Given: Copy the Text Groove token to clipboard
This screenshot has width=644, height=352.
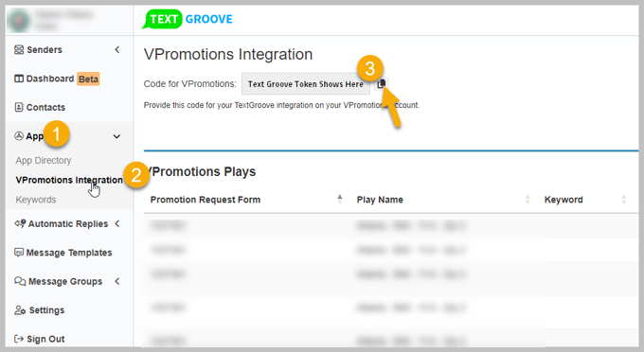Looking at the screenshot, I should pyautogui.click(x=381, y=83).
